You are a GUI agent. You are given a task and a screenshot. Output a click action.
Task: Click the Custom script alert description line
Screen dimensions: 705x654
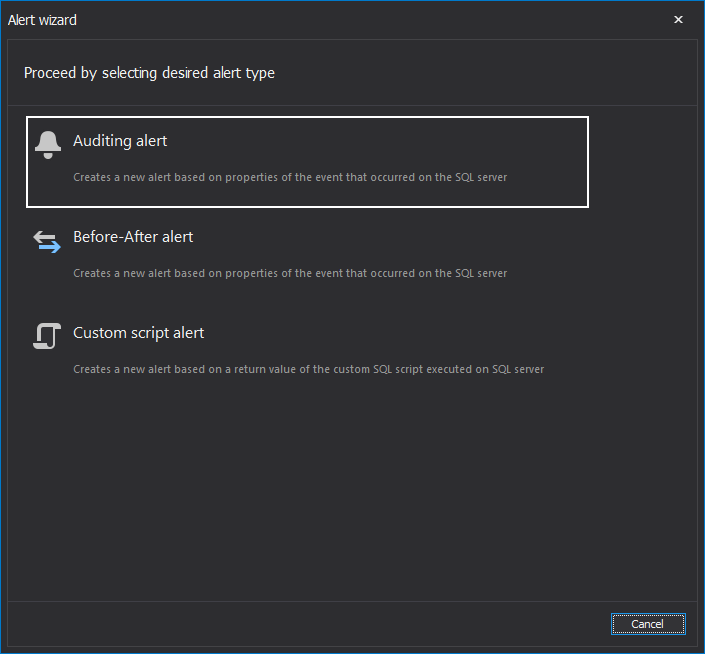308,369
